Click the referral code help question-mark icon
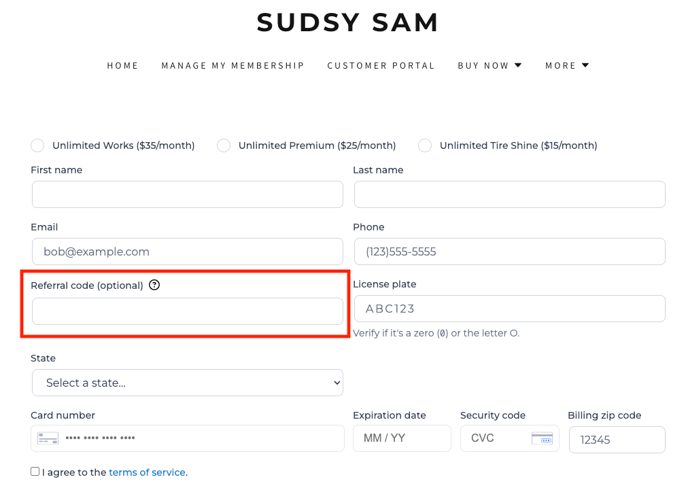Viewport: 688px width, 488px height. [154, 285]
